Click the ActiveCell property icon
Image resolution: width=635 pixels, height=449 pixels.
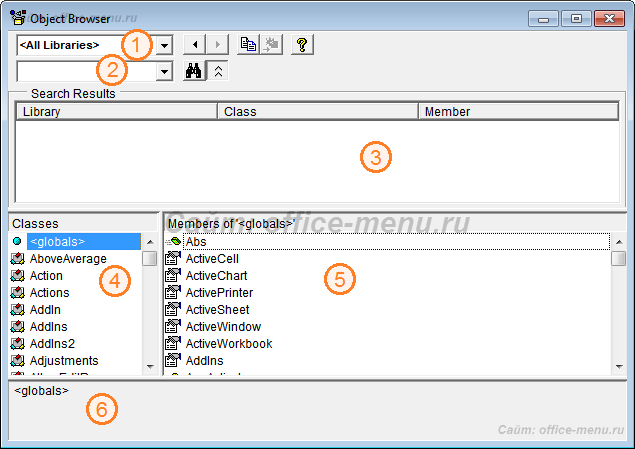pyautogui.click(x=173, y=258)
